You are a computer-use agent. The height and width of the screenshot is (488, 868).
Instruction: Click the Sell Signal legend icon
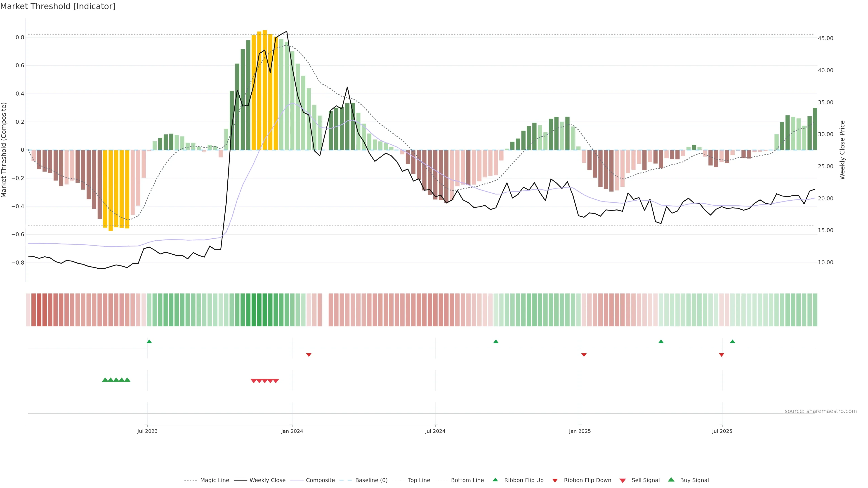coord(623,481)
